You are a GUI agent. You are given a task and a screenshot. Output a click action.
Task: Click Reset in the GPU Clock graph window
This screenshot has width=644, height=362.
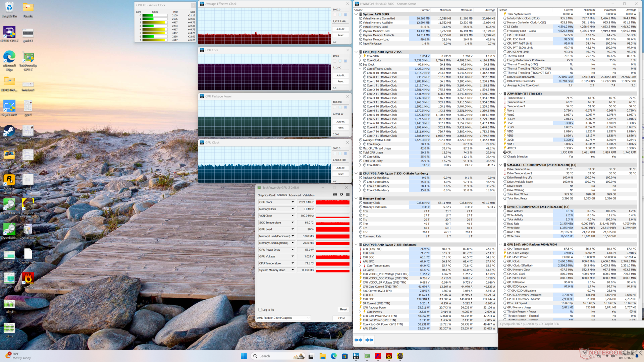(340, 174)
